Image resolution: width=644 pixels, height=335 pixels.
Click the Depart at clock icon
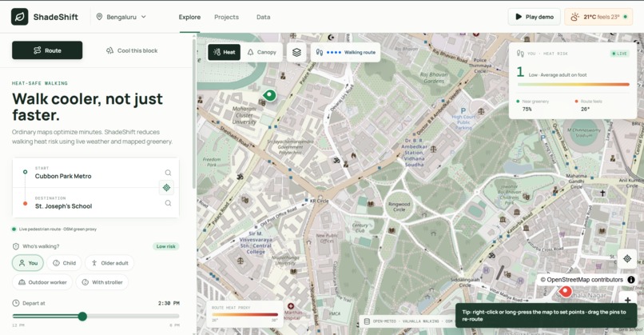point(16,303)
